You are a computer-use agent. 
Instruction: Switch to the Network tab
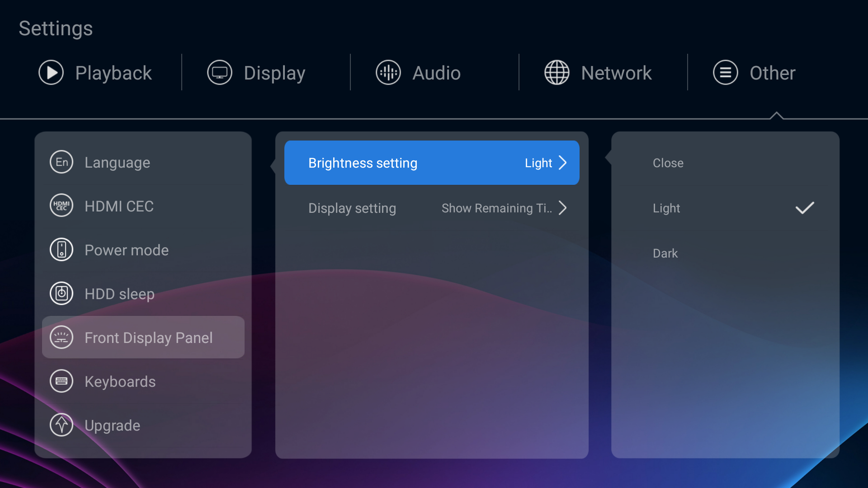(616, 73)
